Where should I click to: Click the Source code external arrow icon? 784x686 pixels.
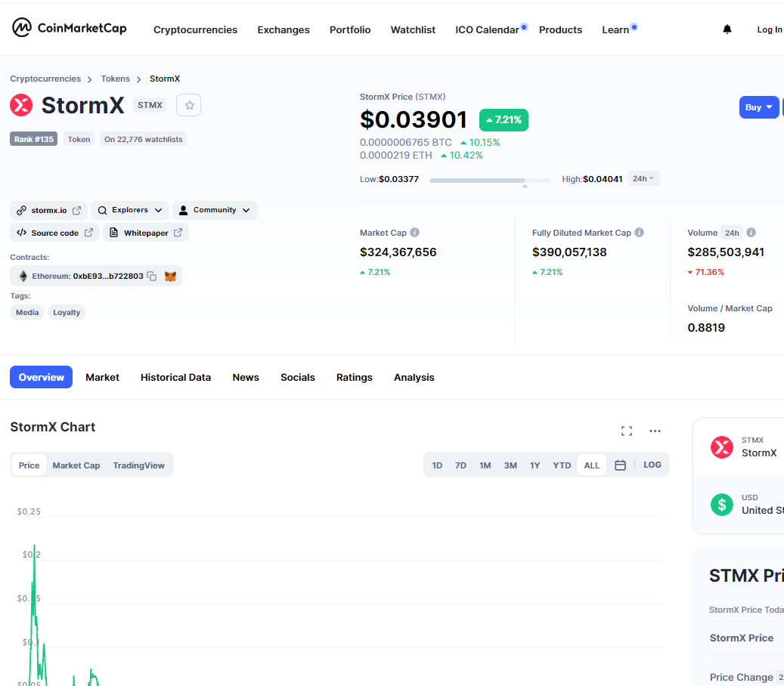click(88, 233)
